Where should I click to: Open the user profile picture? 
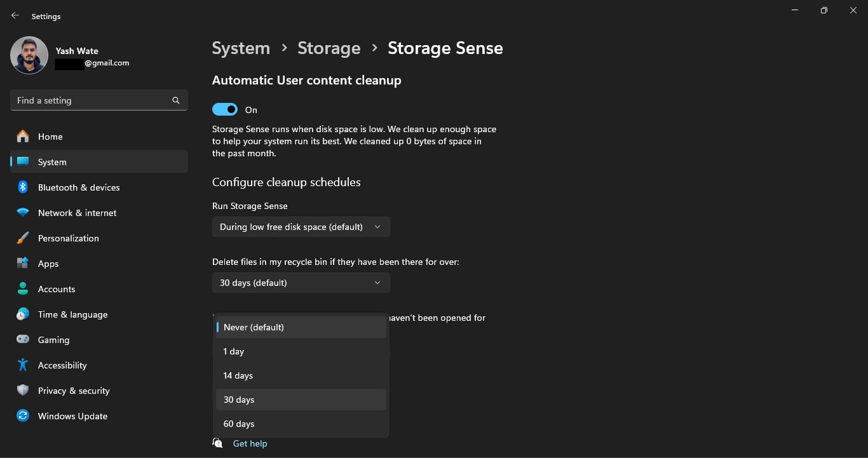(29, 55)
